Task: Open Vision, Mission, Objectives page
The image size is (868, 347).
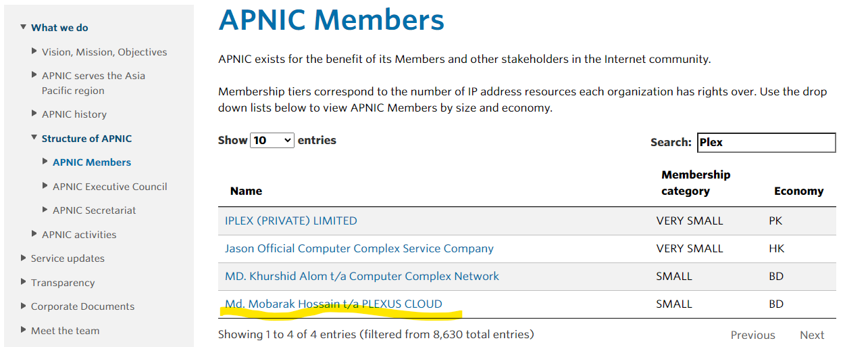Action: pyautogui.click(x=104, y=52)
